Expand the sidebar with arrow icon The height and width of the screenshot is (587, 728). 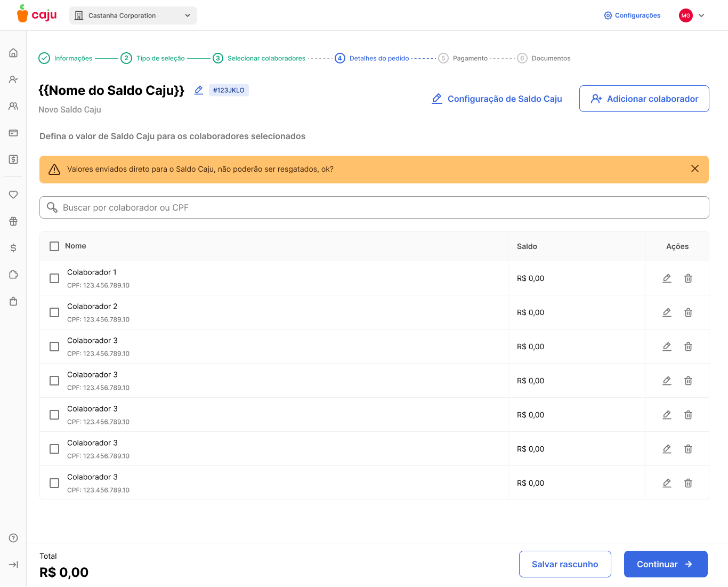coord(13,565)
